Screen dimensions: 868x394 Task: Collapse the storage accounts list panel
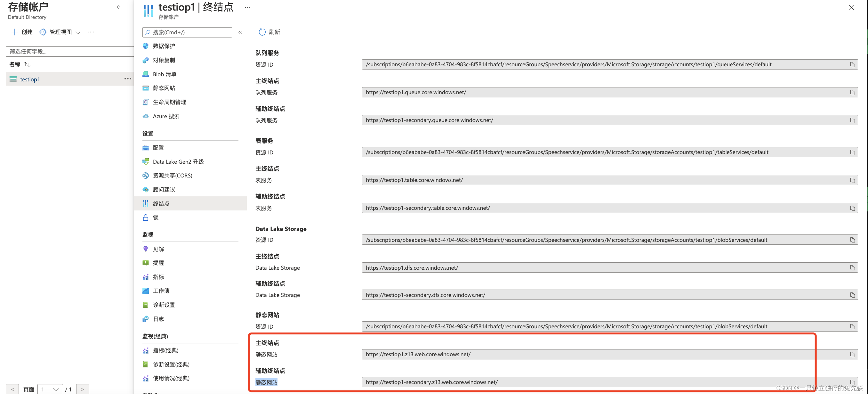click(x=119, y=7)
